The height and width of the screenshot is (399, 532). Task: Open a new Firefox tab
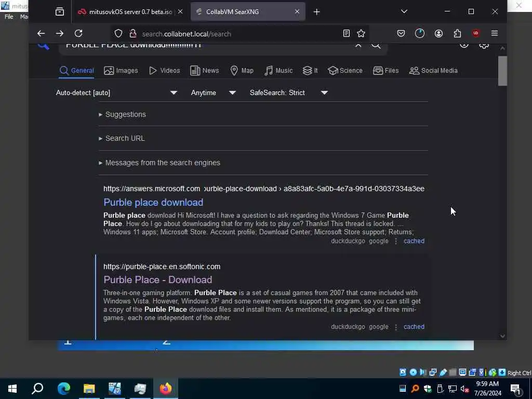coord(316,12)
